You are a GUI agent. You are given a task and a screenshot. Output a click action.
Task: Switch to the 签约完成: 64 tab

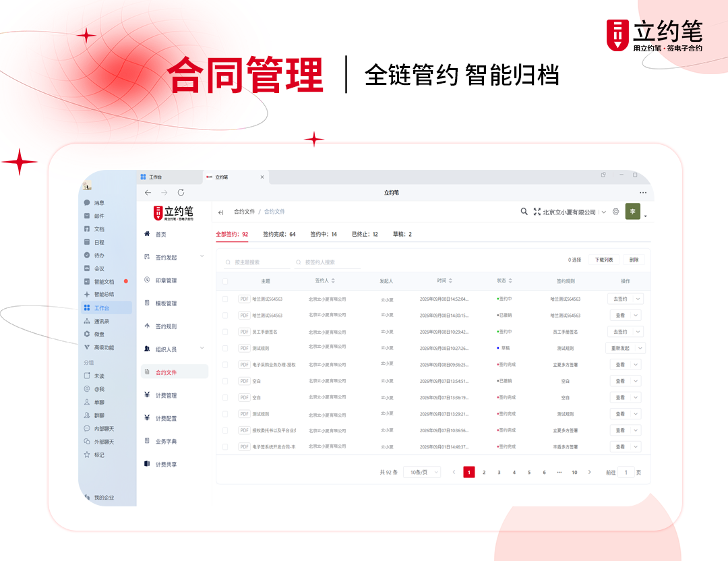click(279, 234)
